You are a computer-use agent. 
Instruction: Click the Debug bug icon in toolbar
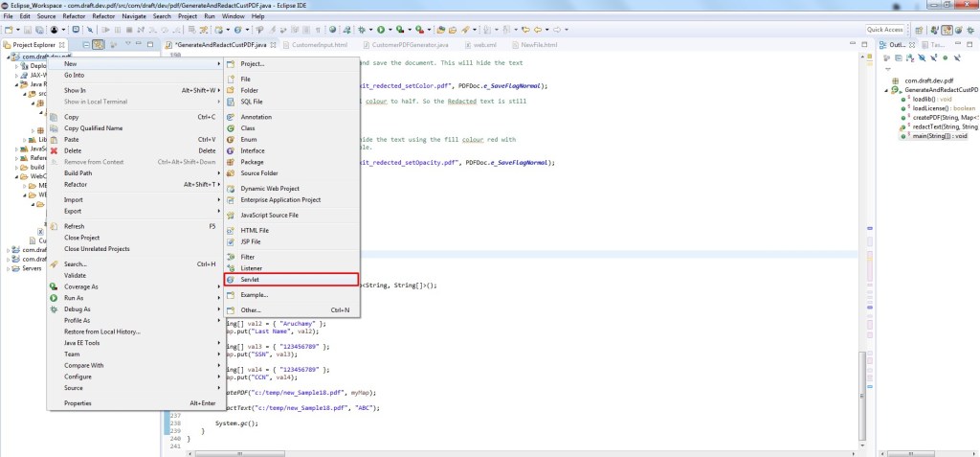click(x=361, y=30)
